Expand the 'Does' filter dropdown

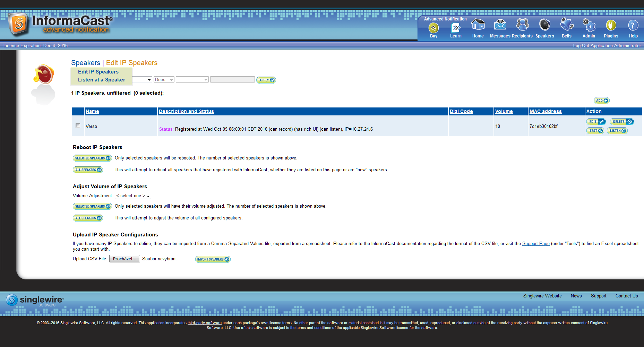pos(164,80)
